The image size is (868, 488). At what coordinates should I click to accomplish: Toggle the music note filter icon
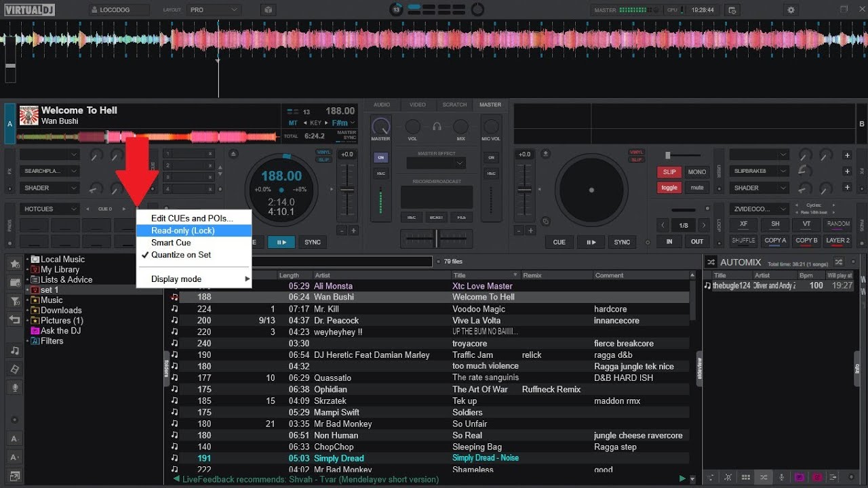(14, 350)
